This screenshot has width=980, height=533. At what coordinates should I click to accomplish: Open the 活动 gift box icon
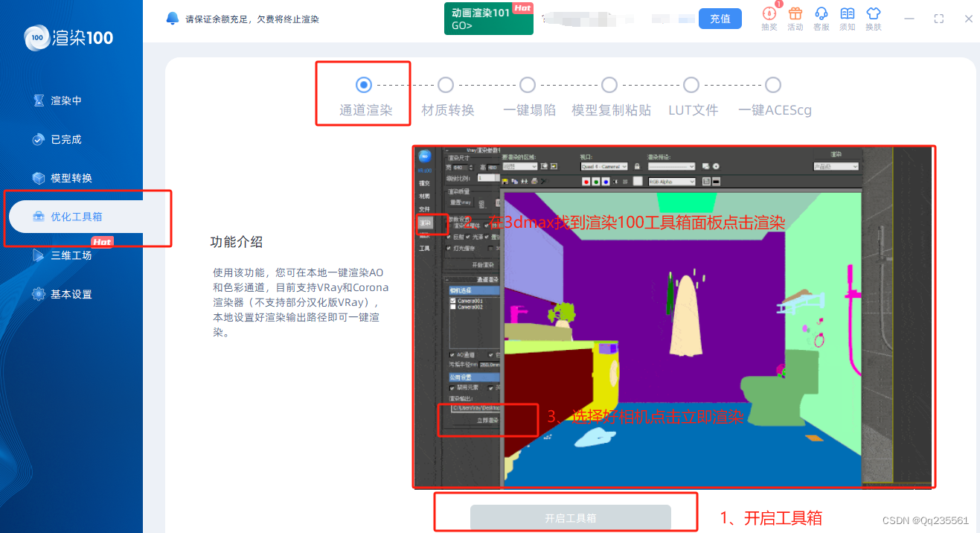click(795, 18)
